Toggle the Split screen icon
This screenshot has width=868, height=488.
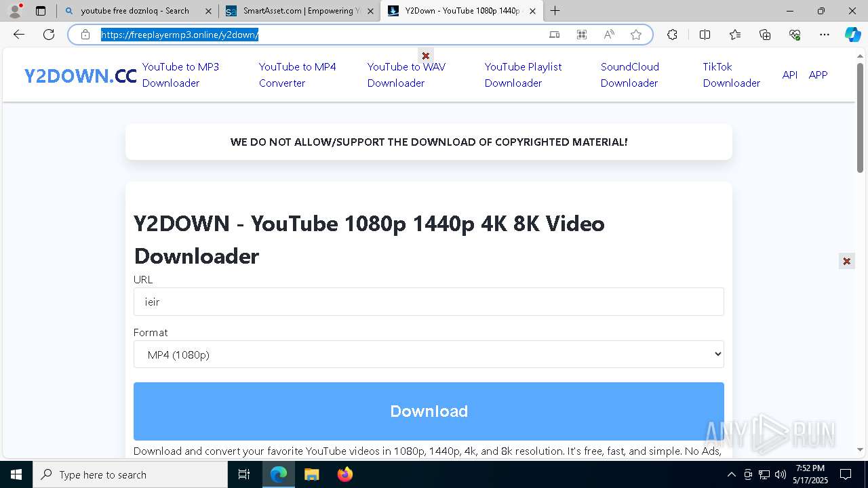tap(705, 35)
